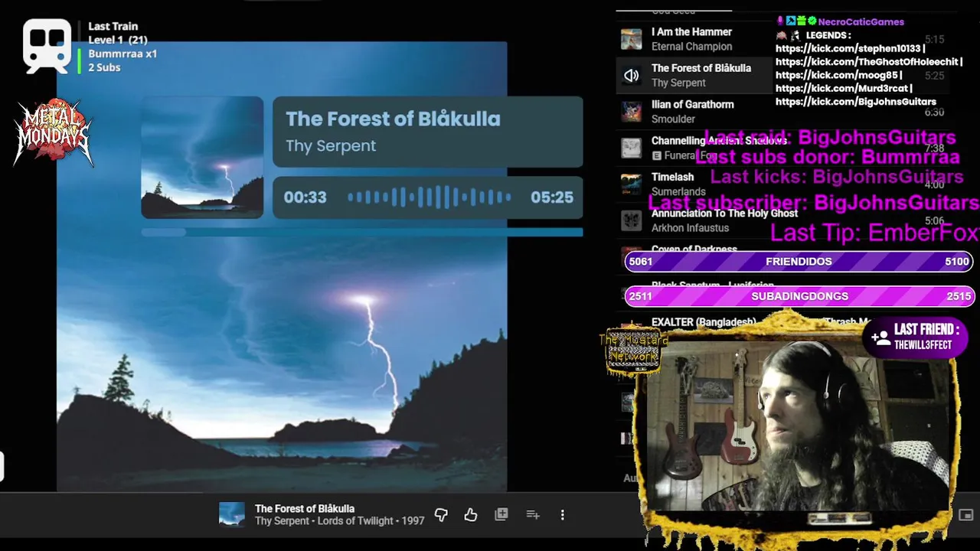Add current song to playlist via list-plus icon
This screenshot has width=980, height=551.
tap(533, 515)
